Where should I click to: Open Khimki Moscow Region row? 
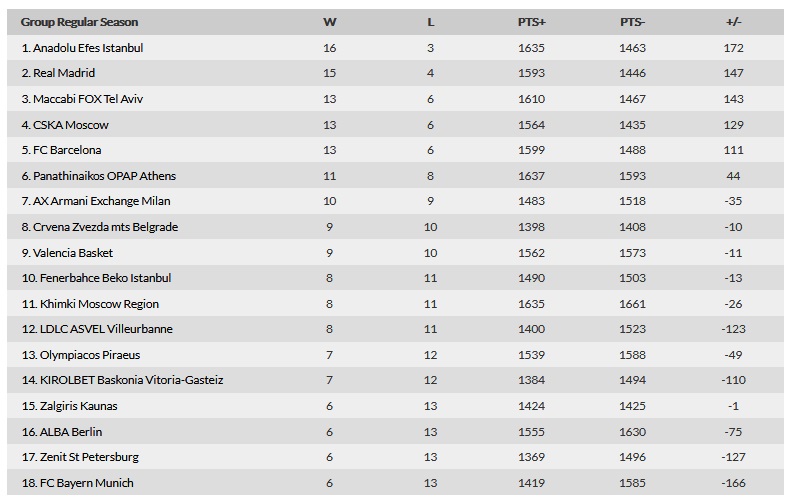click(395, 304)
